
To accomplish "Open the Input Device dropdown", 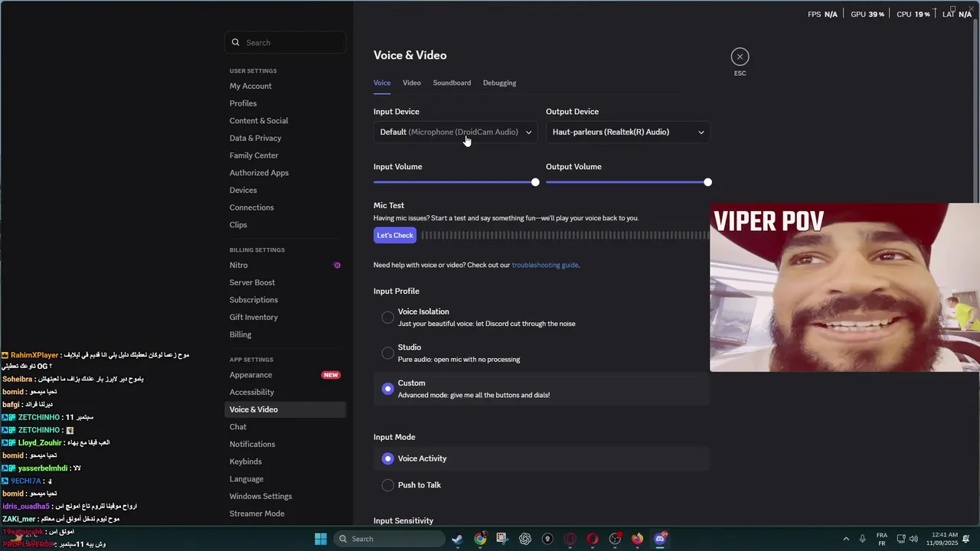I will (x=456, y=132).
